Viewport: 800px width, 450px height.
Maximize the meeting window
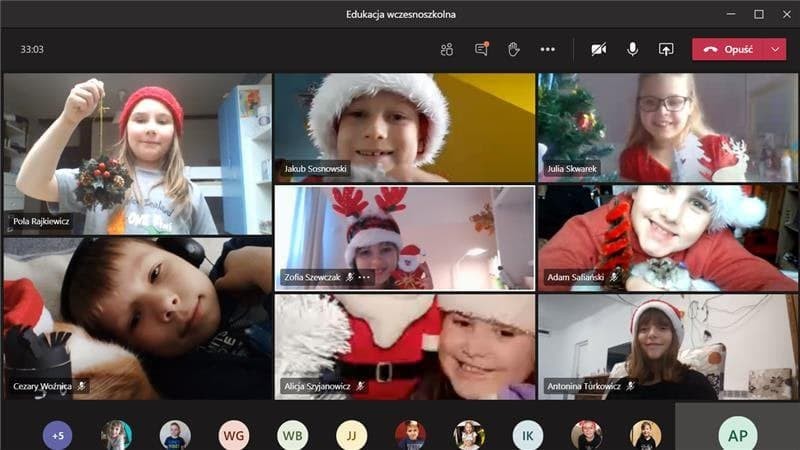(759, 14)
